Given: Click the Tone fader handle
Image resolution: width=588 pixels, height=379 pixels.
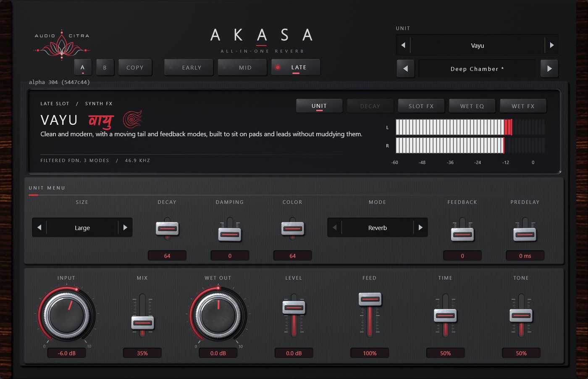Looking at the screenshot, I should coord(521,315).
